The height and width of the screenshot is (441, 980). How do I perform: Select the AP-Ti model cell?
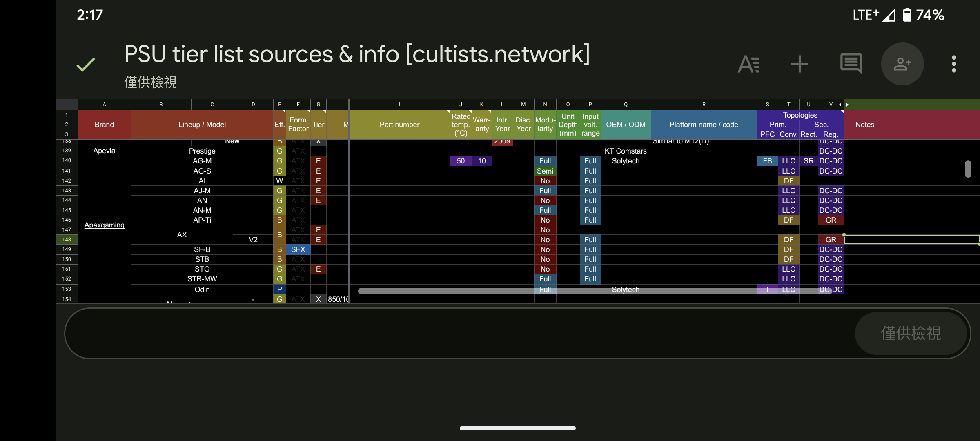(x=202, y=220)
